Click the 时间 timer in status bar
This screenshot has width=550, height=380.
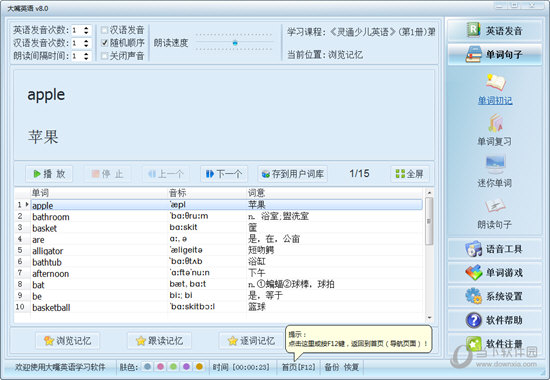point(241,367)
